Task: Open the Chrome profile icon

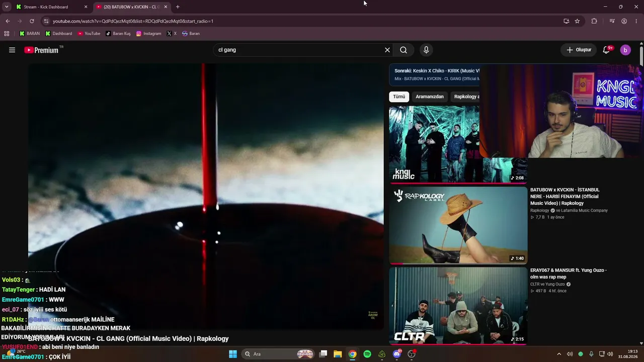Action: (624, 21)
